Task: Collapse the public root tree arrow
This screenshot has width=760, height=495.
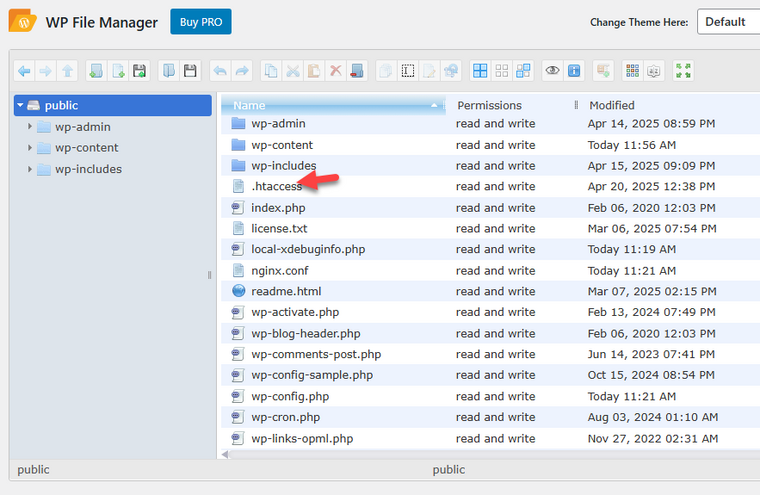Action: click(x=20, y=105)
